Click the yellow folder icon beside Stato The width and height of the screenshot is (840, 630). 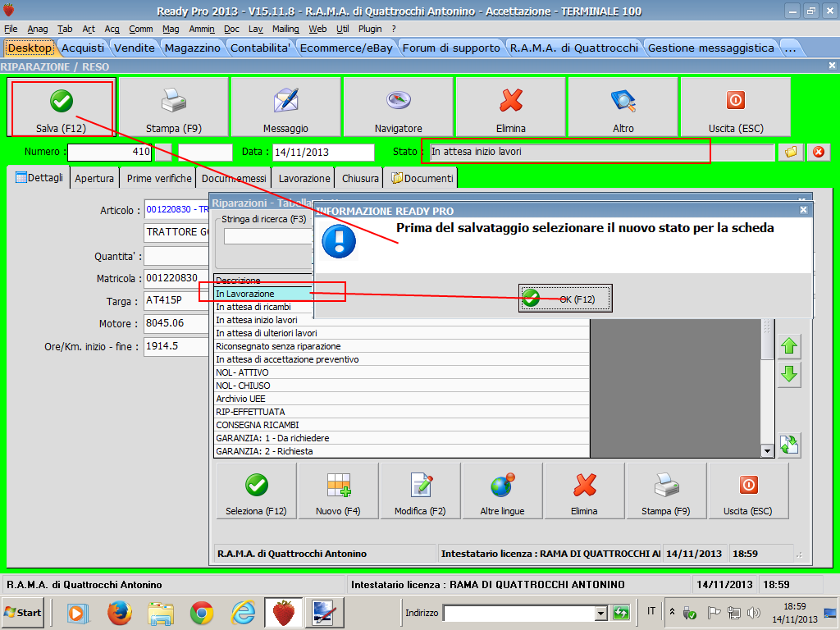[791, 152]
